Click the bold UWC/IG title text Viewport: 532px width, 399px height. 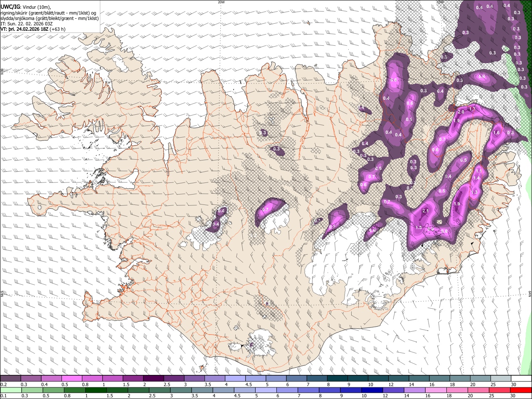tap(10, 7)
